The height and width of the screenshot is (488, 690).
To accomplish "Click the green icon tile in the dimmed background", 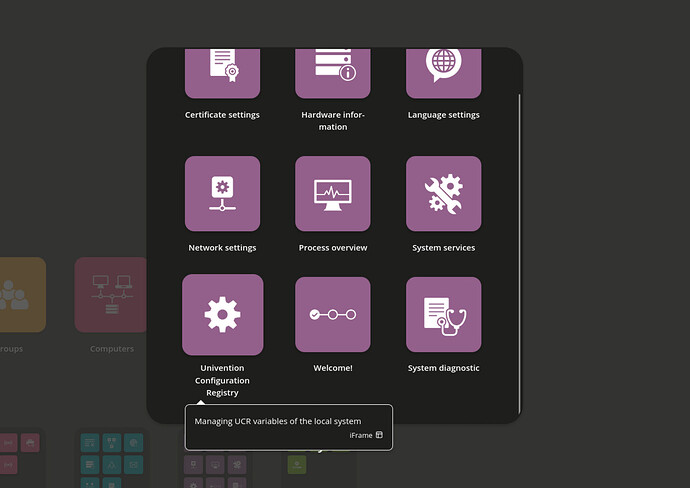I will [297, 465].
